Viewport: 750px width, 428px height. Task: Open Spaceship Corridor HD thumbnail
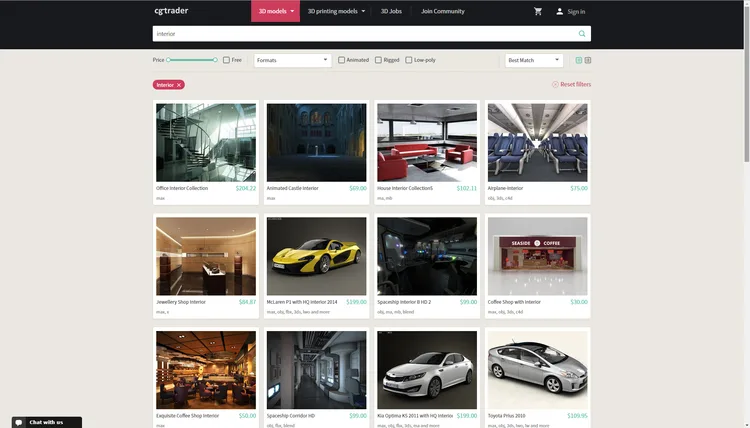(x=316, y=370)
